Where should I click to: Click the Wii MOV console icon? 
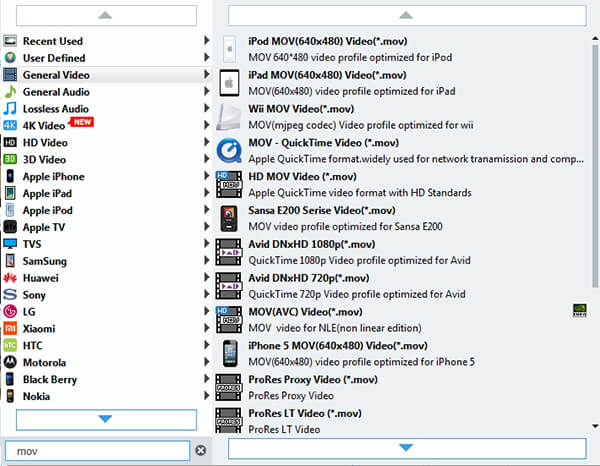click(x=228, y=116)
